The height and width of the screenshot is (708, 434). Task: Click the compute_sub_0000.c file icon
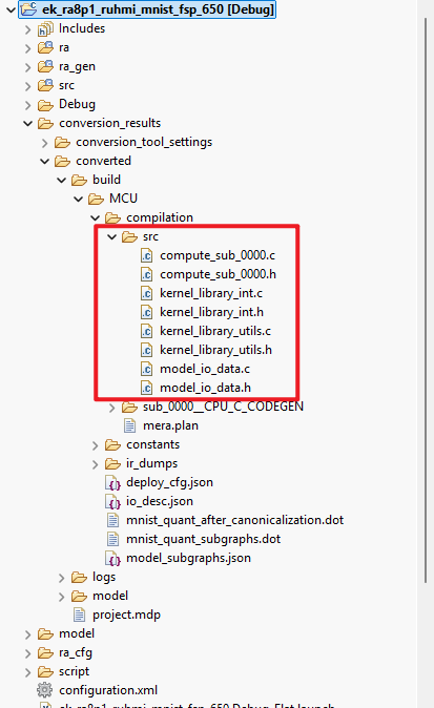147,256
